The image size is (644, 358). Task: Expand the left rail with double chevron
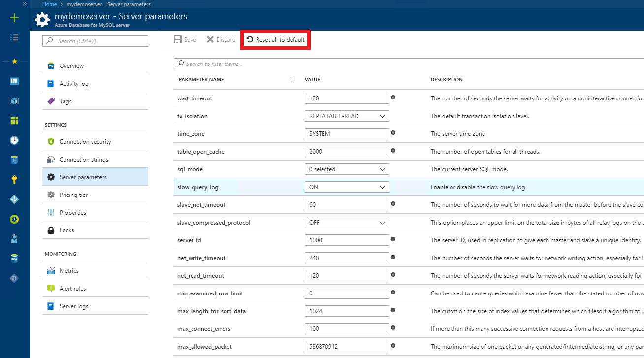[25, 4]
